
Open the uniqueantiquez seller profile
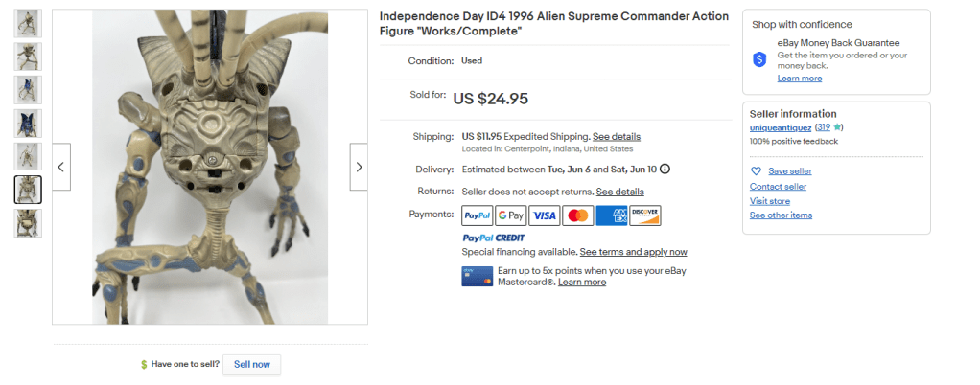pos(781,127)
